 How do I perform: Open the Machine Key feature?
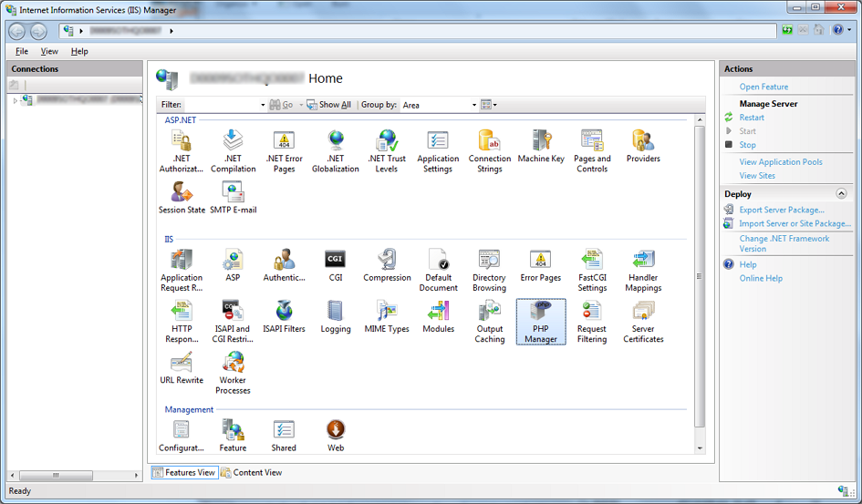[541, 147]
